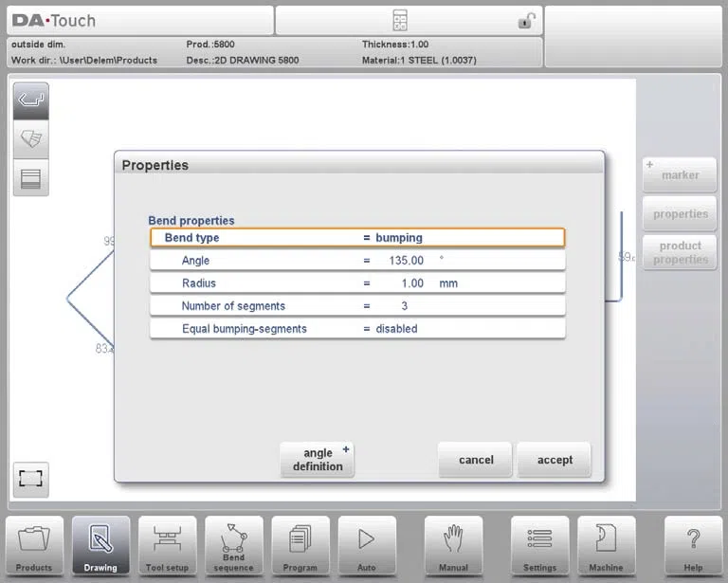Screen dimensions: 728x583
Task: Cancel the Properties dialog
Action: click(476, 460)
